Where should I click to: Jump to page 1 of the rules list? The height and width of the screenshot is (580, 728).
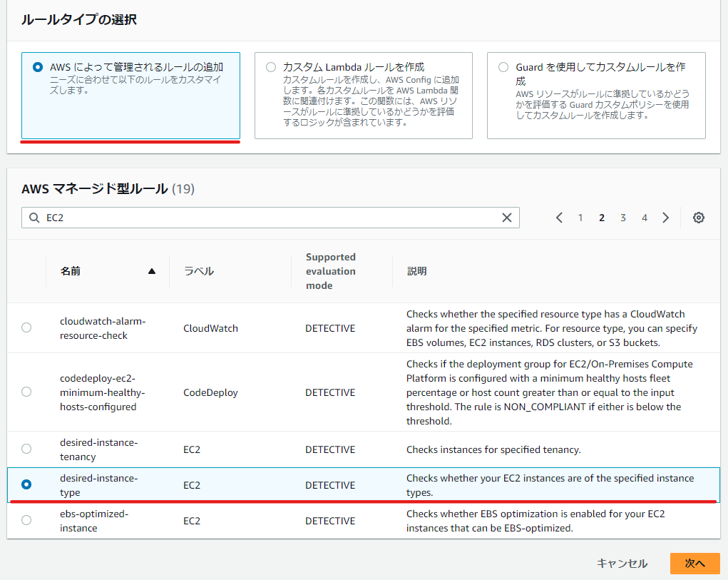(580, 218)
